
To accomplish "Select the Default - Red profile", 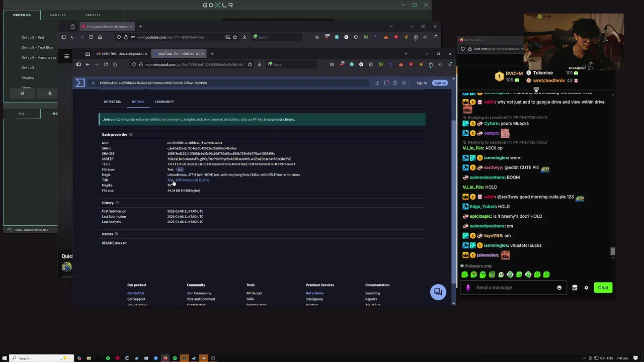I will [33, 37].
